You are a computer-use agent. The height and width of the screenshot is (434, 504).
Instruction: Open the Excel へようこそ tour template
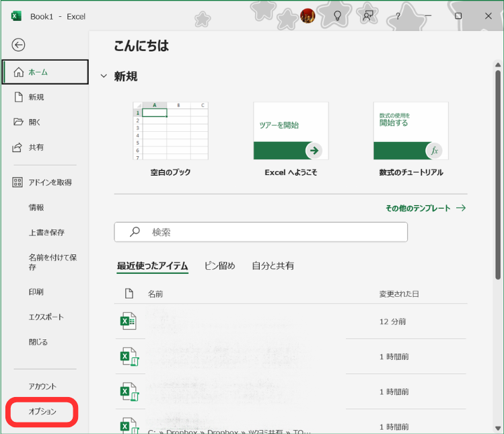291,131
